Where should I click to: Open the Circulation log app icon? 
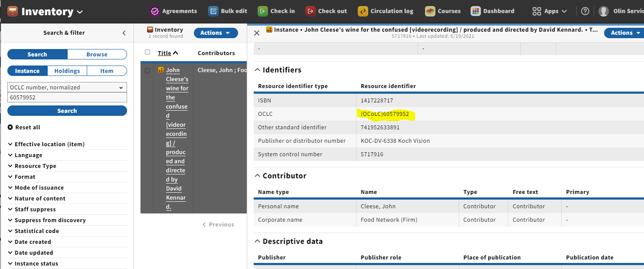point(363,11)
